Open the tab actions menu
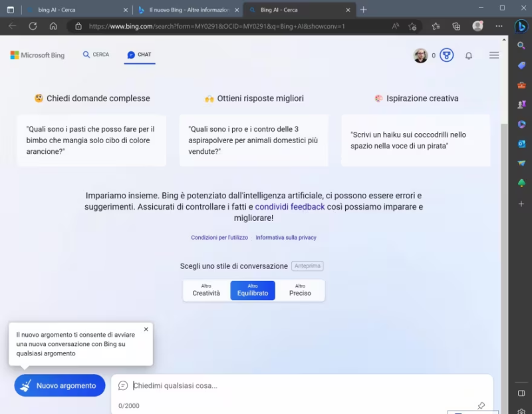This screenshot has width=532, height=414. click(10, 9)
